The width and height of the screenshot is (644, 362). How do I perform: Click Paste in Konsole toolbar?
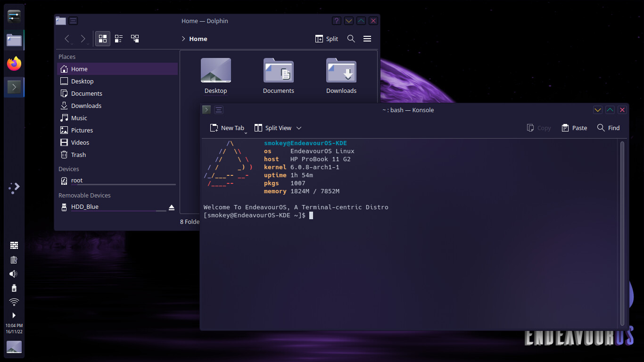(x=574, y=128)
